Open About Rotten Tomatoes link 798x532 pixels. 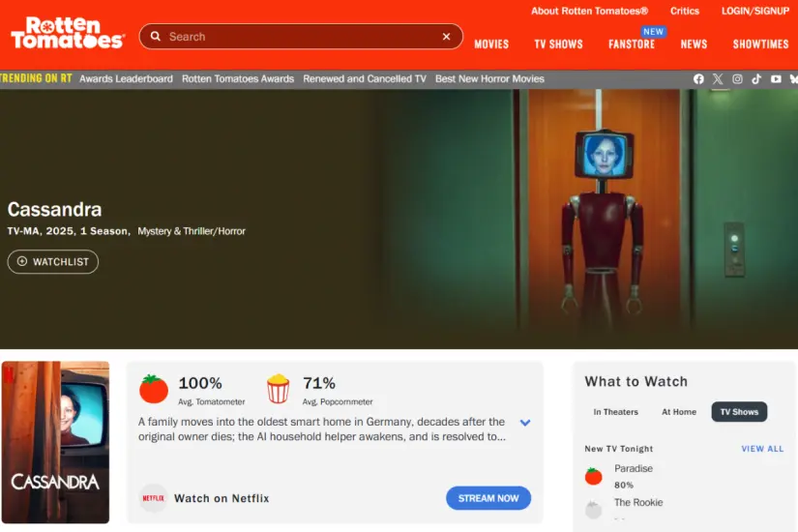(x=589, y=12)
